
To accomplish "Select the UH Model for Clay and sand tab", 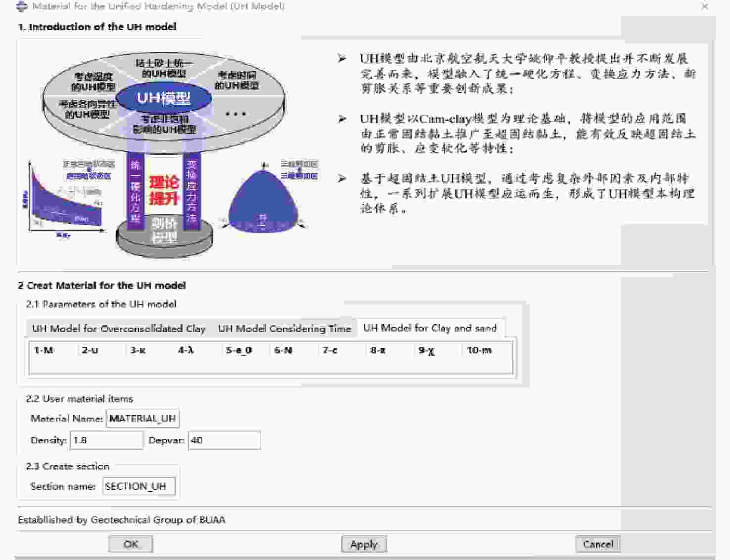I will 430,328.
